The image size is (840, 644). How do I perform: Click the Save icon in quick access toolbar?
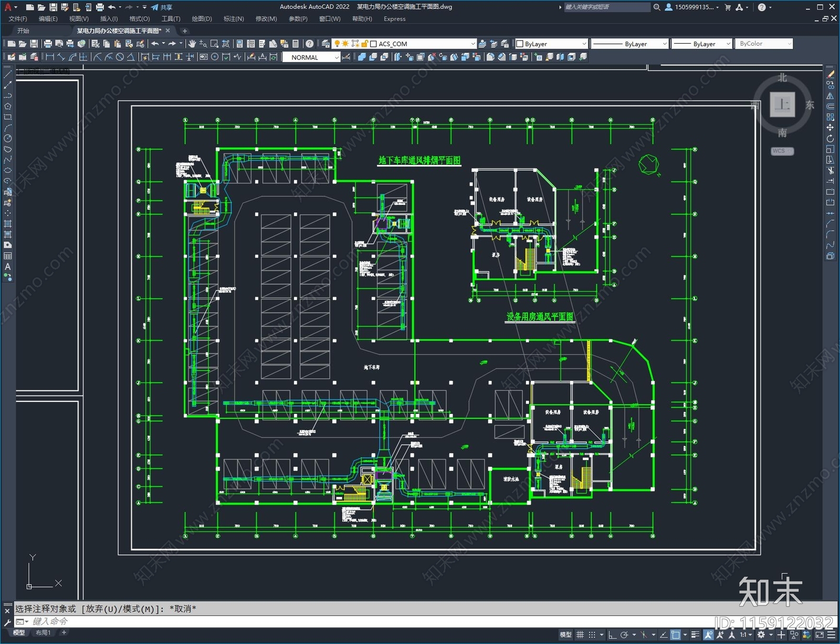tap(53, 7)
